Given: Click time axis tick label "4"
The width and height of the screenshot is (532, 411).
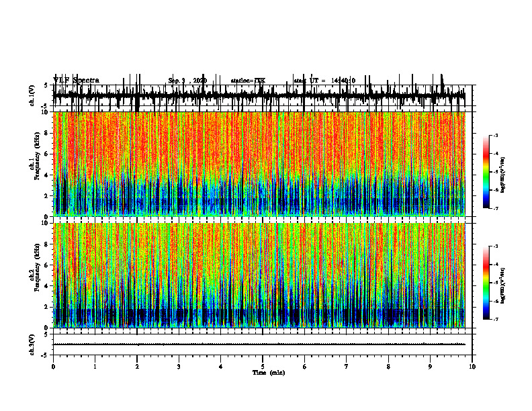Looking at the screenshot, I should point(220,367).
